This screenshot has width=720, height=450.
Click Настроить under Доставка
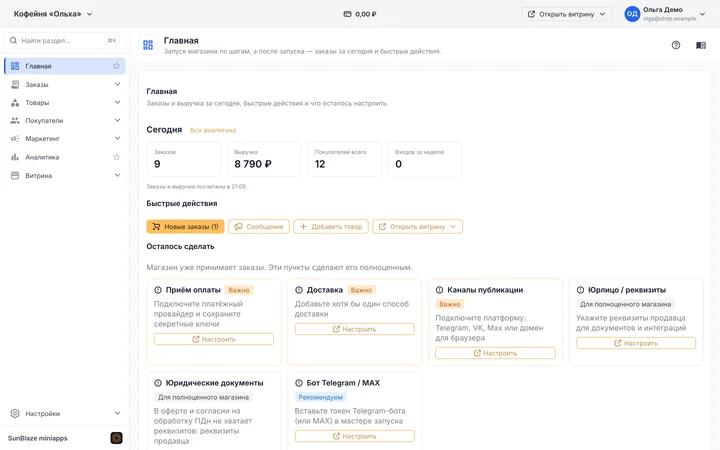(x=355, y=329)
